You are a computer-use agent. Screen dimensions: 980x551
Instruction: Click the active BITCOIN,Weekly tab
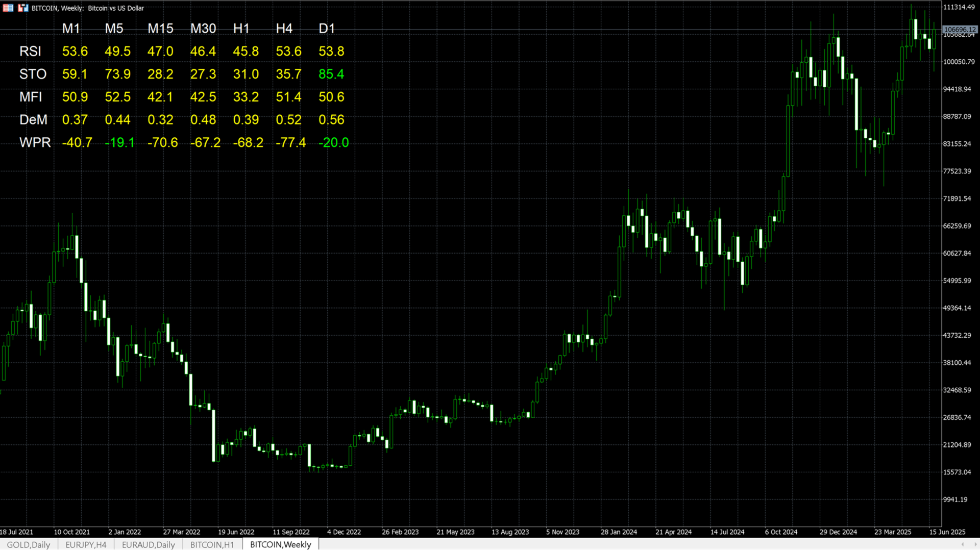point(280,544)
